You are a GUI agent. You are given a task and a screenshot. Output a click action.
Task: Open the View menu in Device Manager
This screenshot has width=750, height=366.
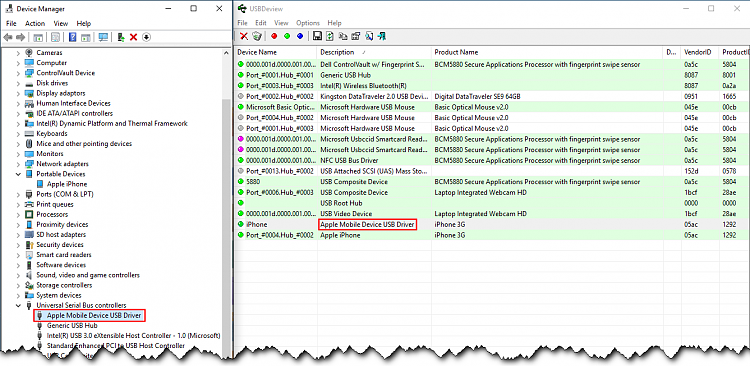61,23
